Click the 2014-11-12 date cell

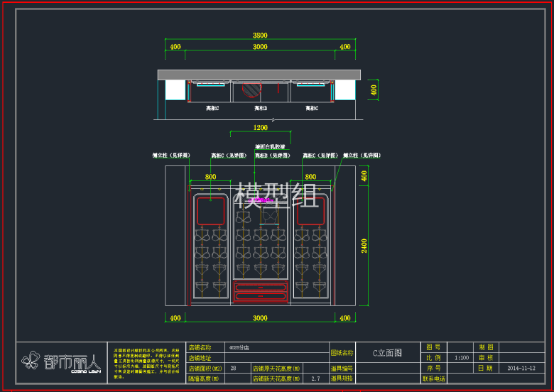click(x=522, y=369)
